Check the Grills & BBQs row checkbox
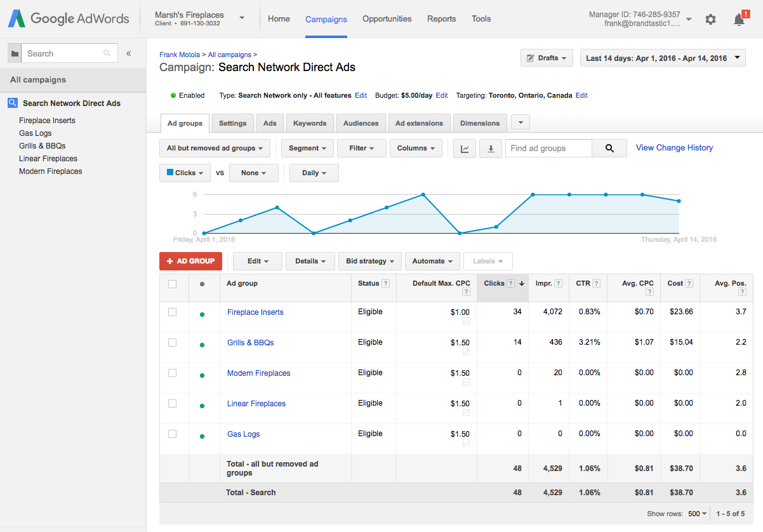This screenshot has height=532, width=763. point(172,342)
